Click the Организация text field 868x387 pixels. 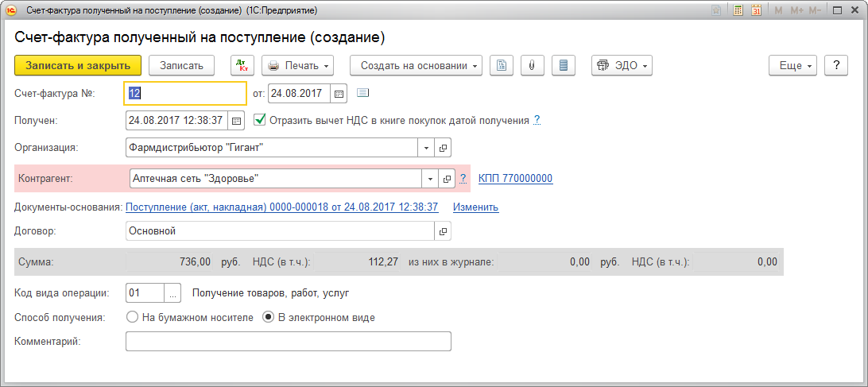[x=272, y=148]
